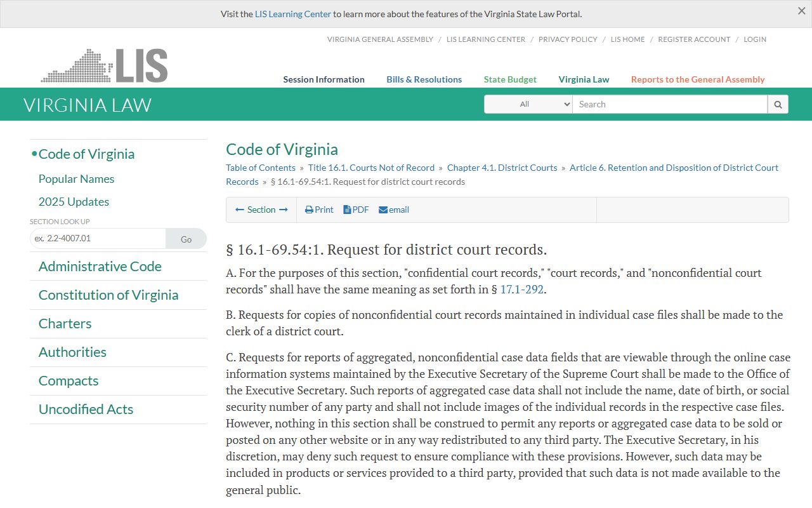Click the VIRGINIA LAW banner title
Screen dimensions: 812x508
coord(88,105)
